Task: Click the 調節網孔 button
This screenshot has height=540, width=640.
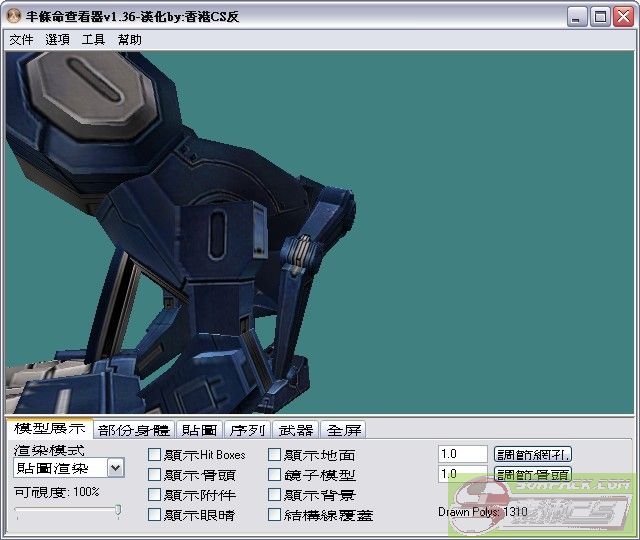Action: click(533, 454)
